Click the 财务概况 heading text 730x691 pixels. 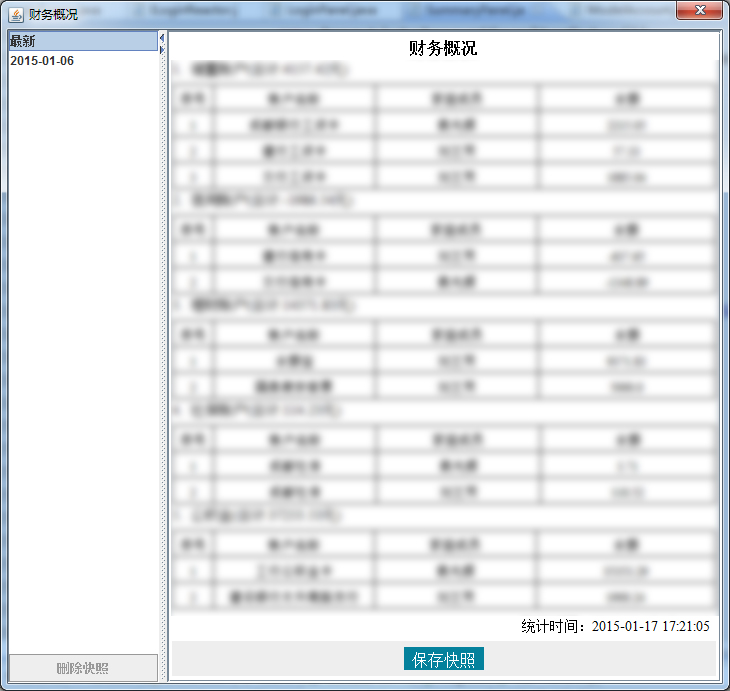(x=443, y=48)
